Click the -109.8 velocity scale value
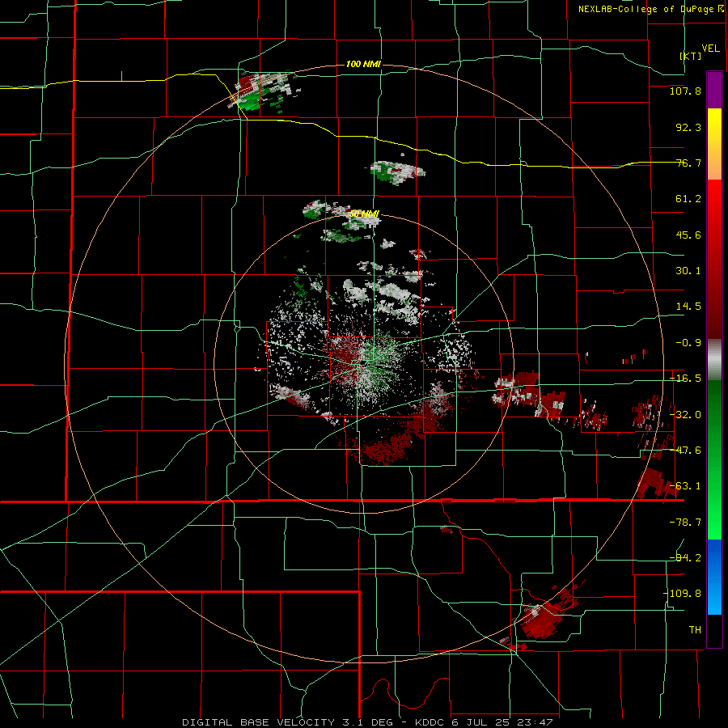 683,594
